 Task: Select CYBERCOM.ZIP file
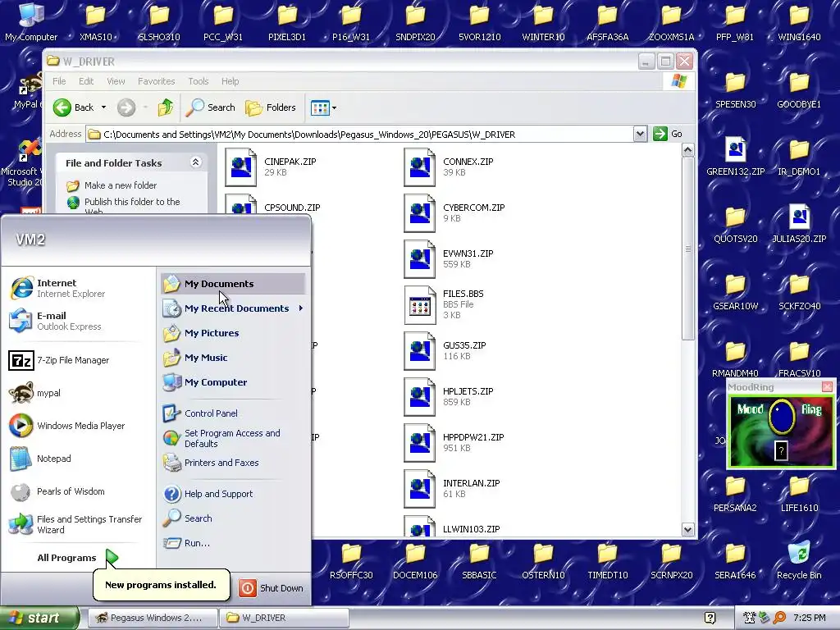click(454, 212)
